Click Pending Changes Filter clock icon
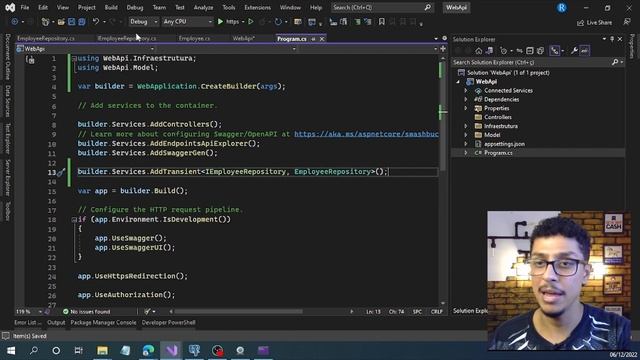Screen dimensions: 640x360 (504, 51)
